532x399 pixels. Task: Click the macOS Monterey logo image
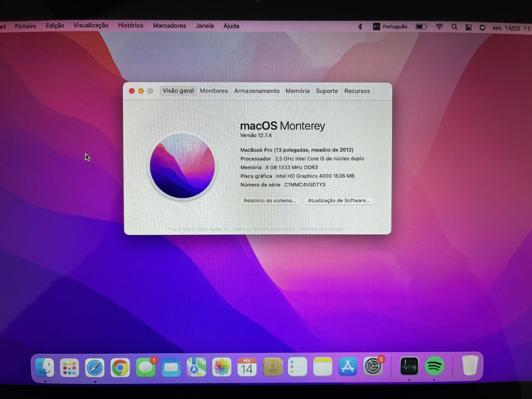(182, 166)
